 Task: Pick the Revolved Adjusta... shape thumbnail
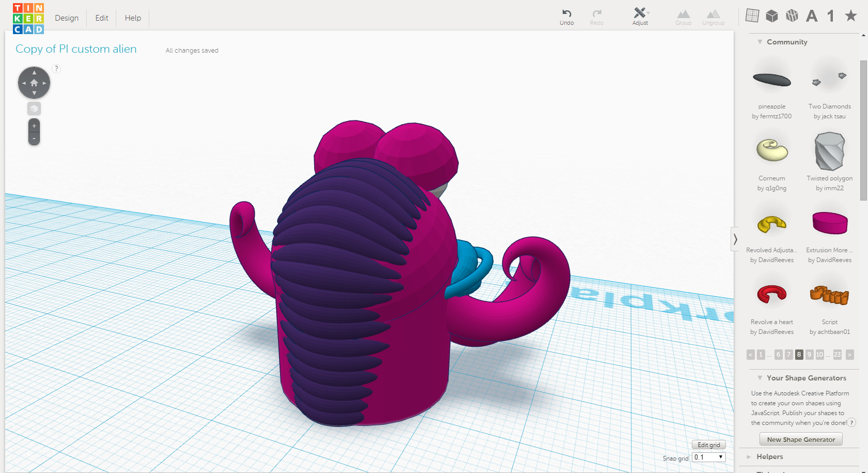(772, 224)
